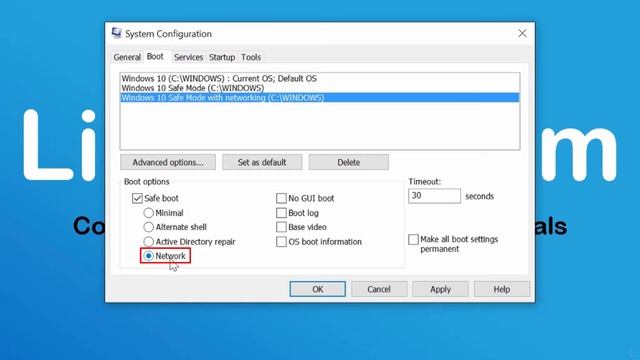Screen dimensions: 640x360
Task: Choose the Minimal radio button
Action: point(149,213)
